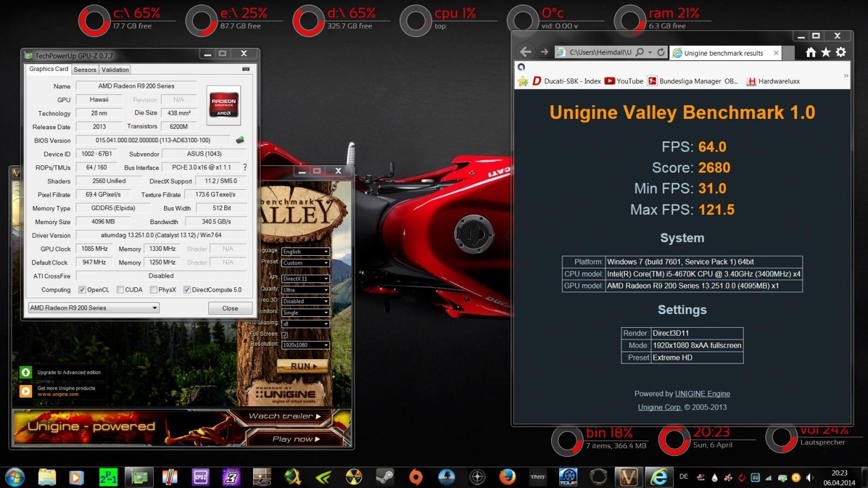Open the browser Favorites star icon
The height and width of the screenshot is (488, 868).
click(x=826, y=52)
